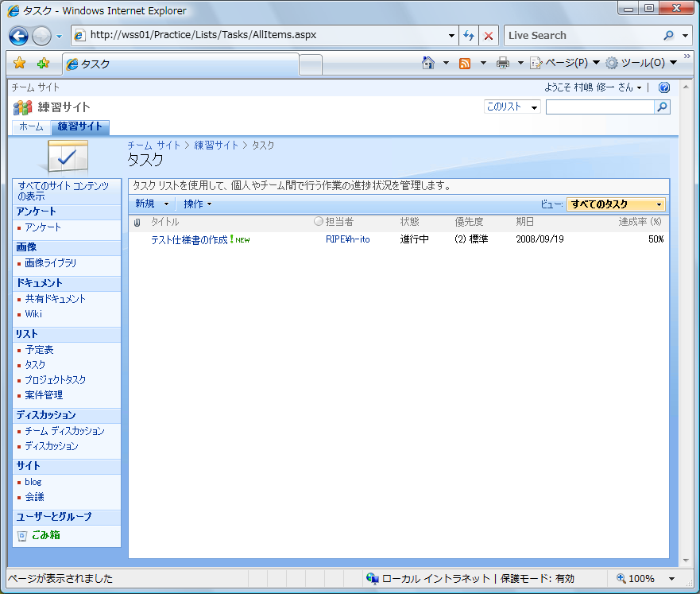The width and height of the screenshot is (700, 594).
Task: Go back with the browser Back arrow
Action: pyautogui.click(x=19, y=36)
